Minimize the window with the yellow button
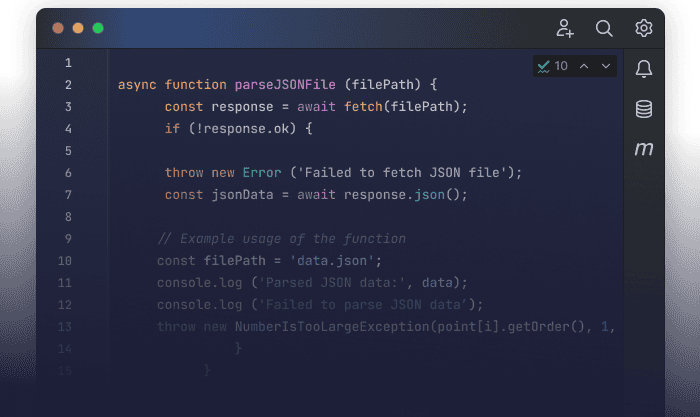Image resolution: width=700 pixels, height=417 pixels. pos(78,28)
